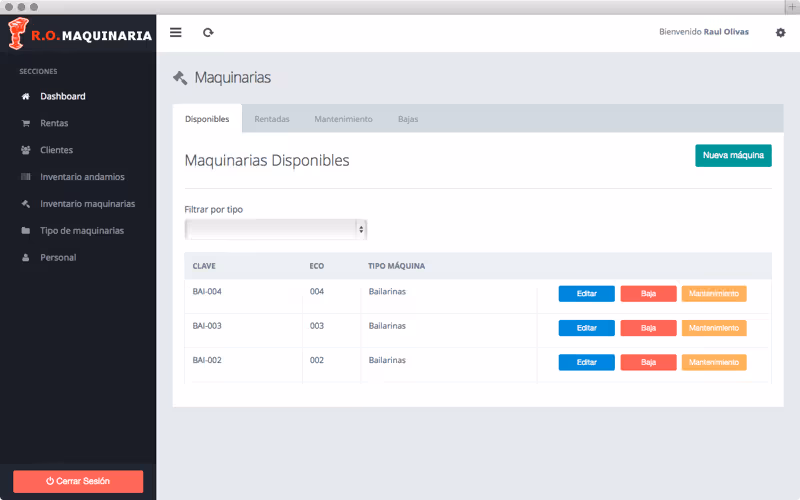
Task: Open Personal section in sidebar
Action: click(x=58, y=258)
